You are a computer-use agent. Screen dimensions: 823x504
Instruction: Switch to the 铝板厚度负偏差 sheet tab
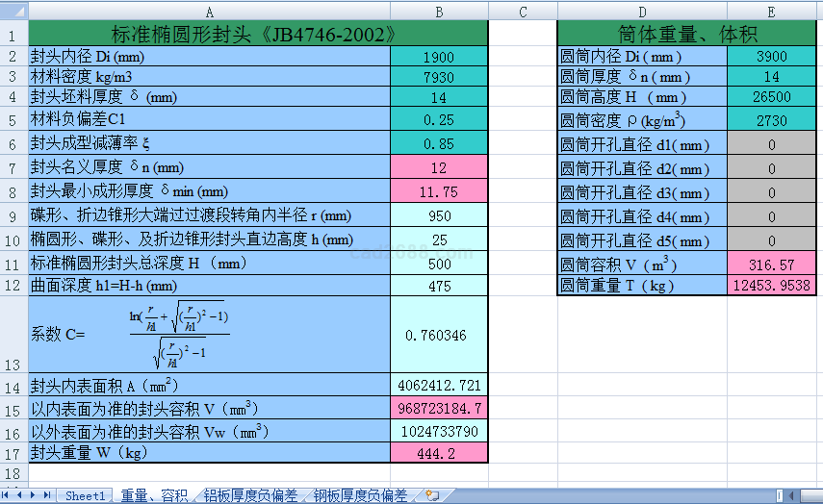[x=251, y=495]
